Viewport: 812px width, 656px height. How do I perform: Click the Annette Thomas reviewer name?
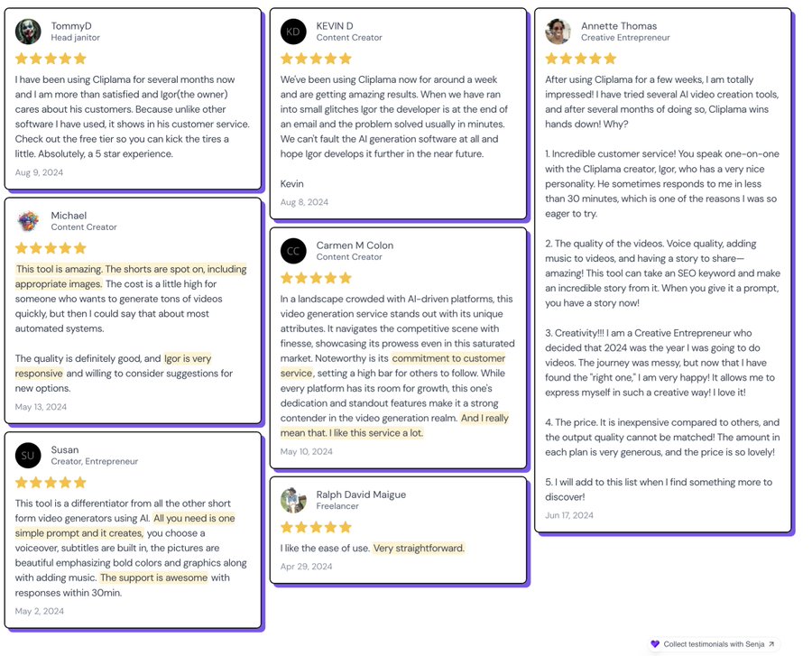pos(619,26)
